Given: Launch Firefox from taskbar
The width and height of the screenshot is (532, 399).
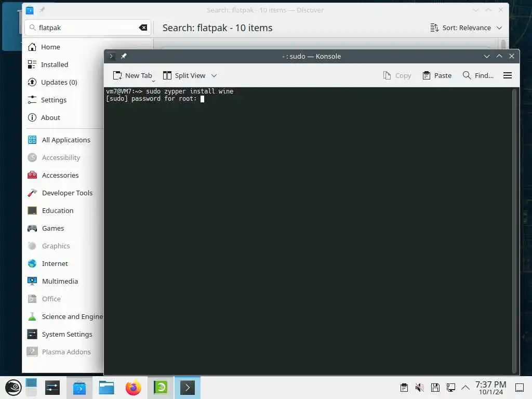Looking at the screenshot, I should coord(134,388).
